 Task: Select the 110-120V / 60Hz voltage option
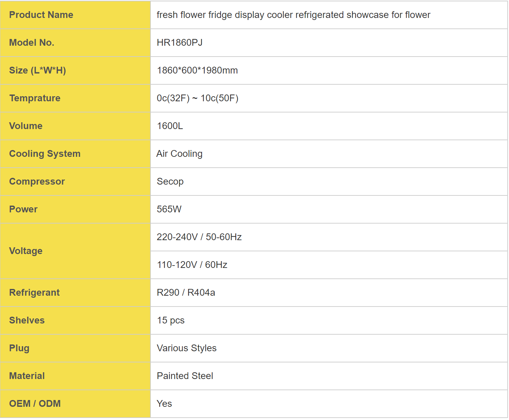pos(192,265)
